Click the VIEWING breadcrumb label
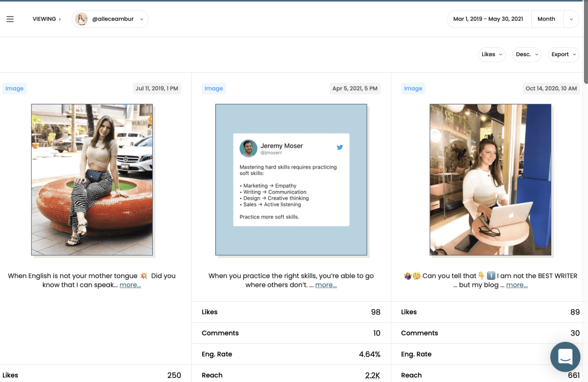 [46, 19]
